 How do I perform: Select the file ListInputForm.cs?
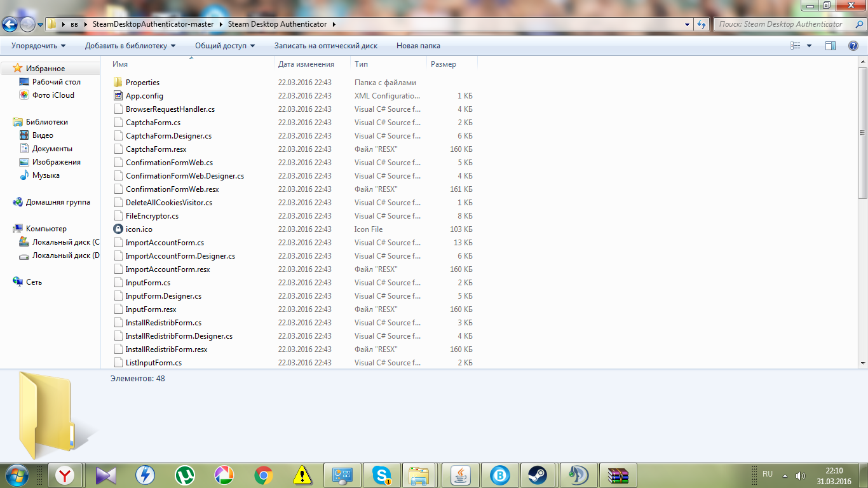pyautogui.click(x=154, y=363)
